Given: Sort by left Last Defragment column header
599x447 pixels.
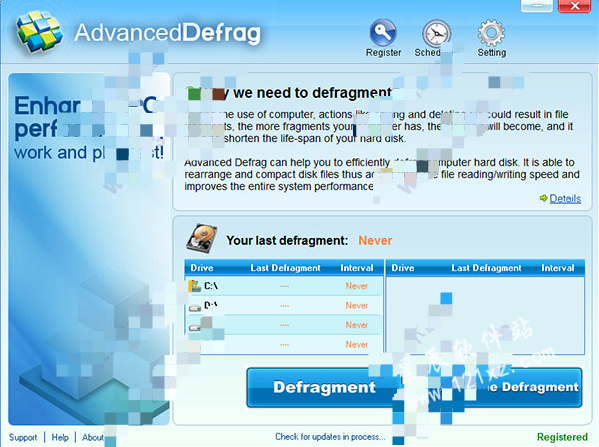Looking at the screenshot, I should pos(285,268).
